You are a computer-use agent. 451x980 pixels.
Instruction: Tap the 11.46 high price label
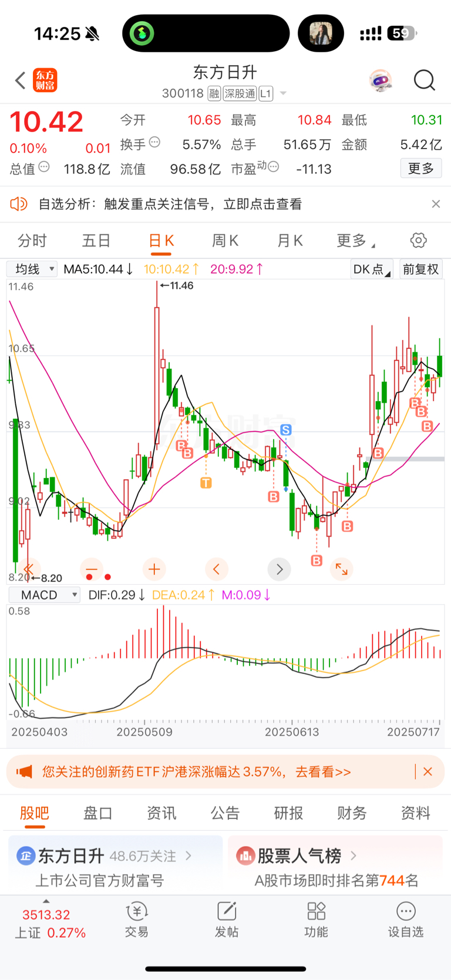point(177,286)
